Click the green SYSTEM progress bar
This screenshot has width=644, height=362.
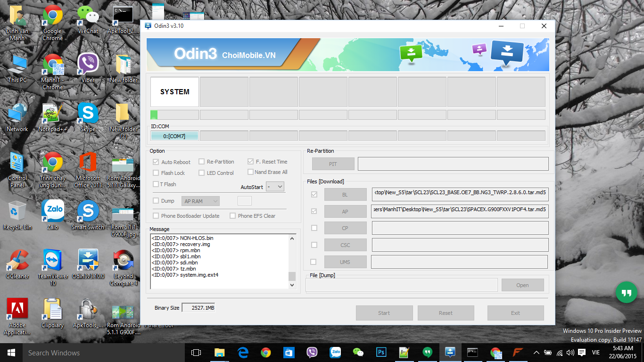coord(174,115)
